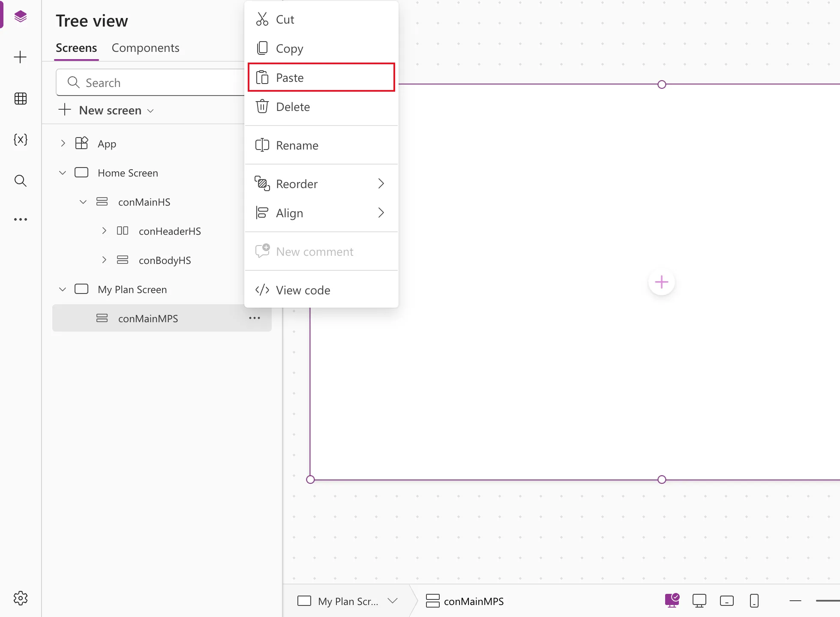Open the Data table icon in sidebar
The width and height of the screenshot is (840, 617).
tap(20, 99)
